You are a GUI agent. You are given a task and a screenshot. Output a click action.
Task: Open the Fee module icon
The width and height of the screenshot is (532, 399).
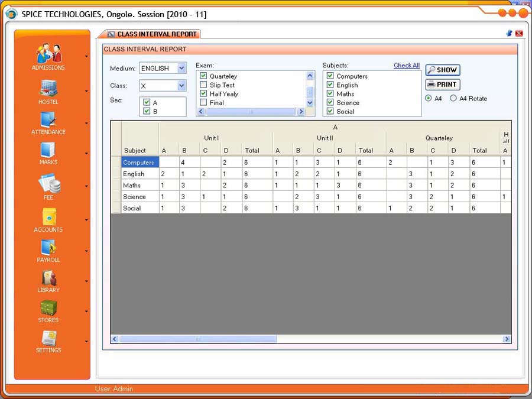pos(48,183)
